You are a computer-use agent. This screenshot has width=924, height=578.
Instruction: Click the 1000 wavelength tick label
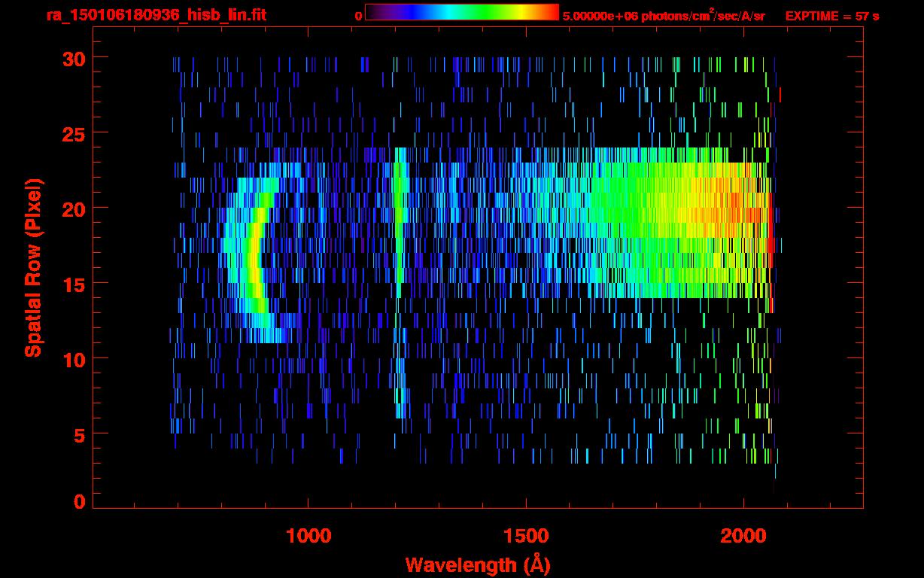[x=308, y=536]
